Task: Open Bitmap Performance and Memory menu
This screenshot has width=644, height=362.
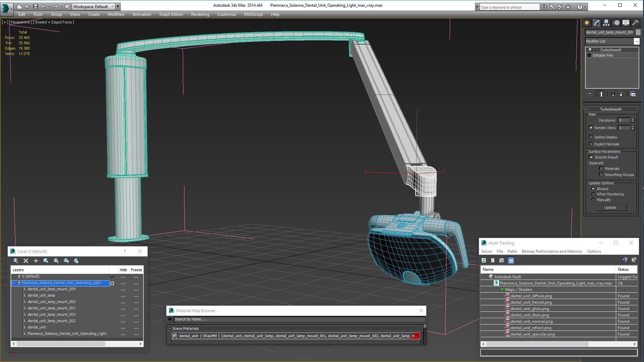Action: (552, 251)
